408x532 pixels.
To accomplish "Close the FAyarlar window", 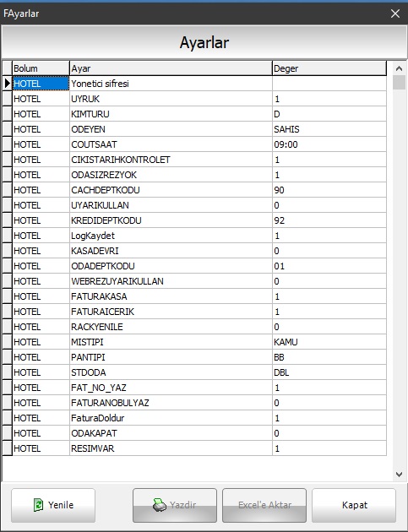I will tap(395, 14).
